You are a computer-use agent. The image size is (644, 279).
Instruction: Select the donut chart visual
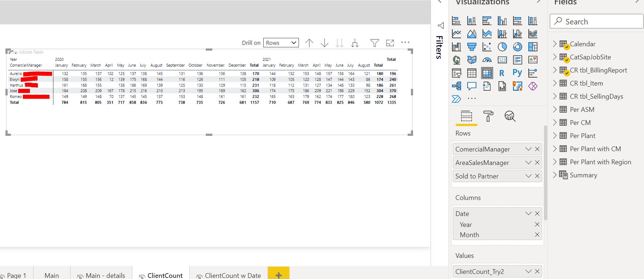(517, 47)
